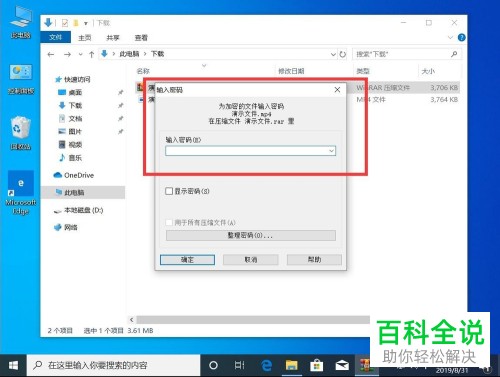
Task: Click the taskbar search box
Action: coord(113,365)
